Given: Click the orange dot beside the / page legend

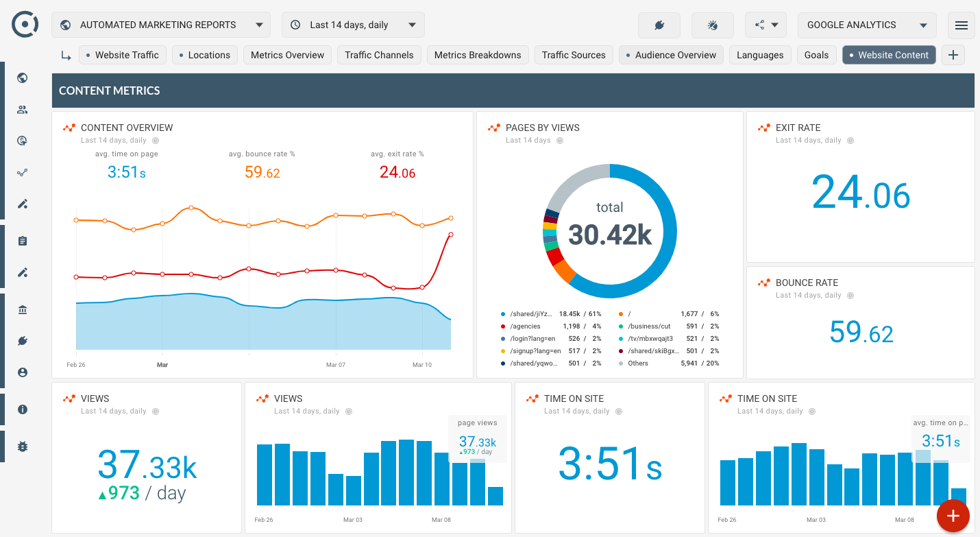Looking at the screenshot, I should pos(620,314).
